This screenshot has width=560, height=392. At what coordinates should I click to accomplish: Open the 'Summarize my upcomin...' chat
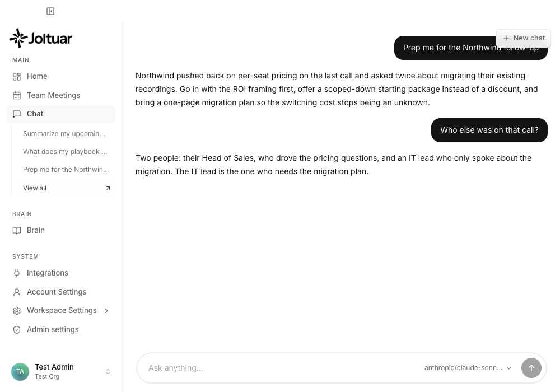tap(64, 133)
